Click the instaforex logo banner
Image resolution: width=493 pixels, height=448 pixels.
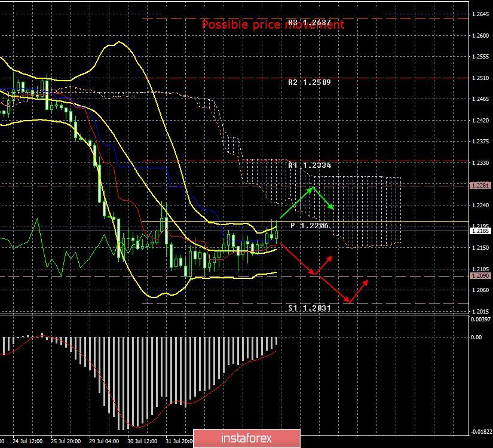pos(246,438)
